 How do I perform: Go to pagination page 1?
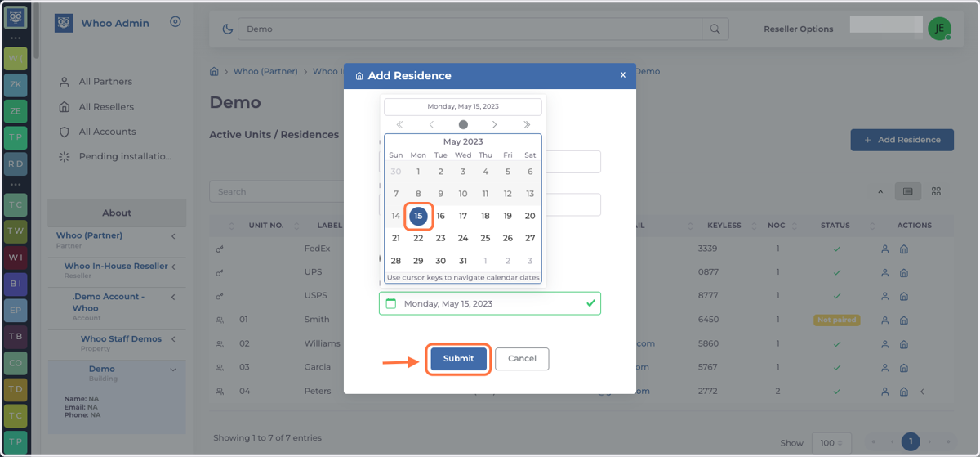coord(911,441)
